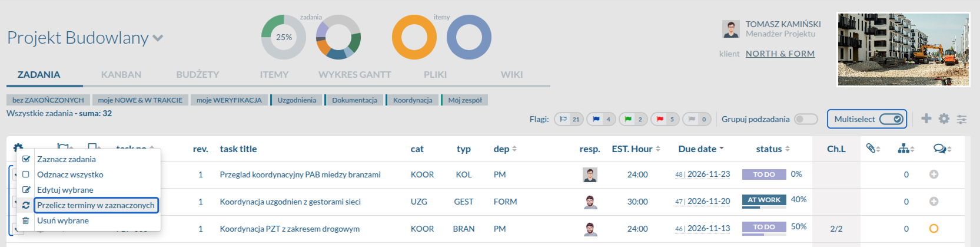Click the 25% zadania progress donut chart
Screen dimensions: 980x247
point(284,37)
